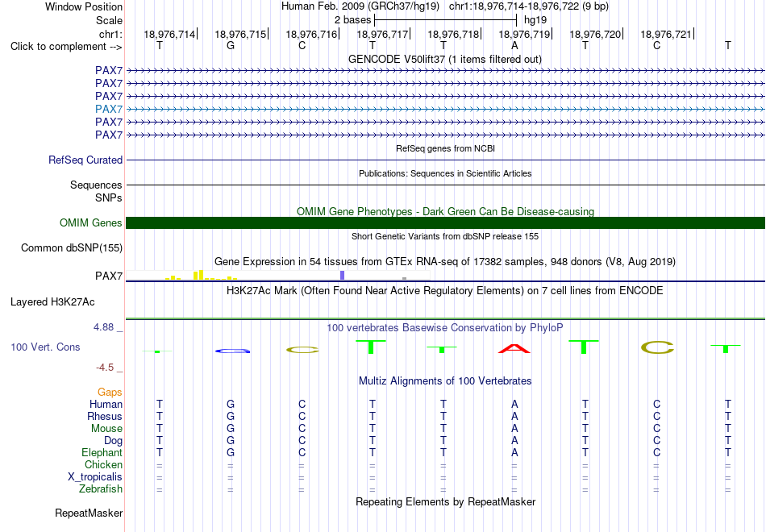Click the Elephant species label

pyautogui.click(x=102, y=452)
